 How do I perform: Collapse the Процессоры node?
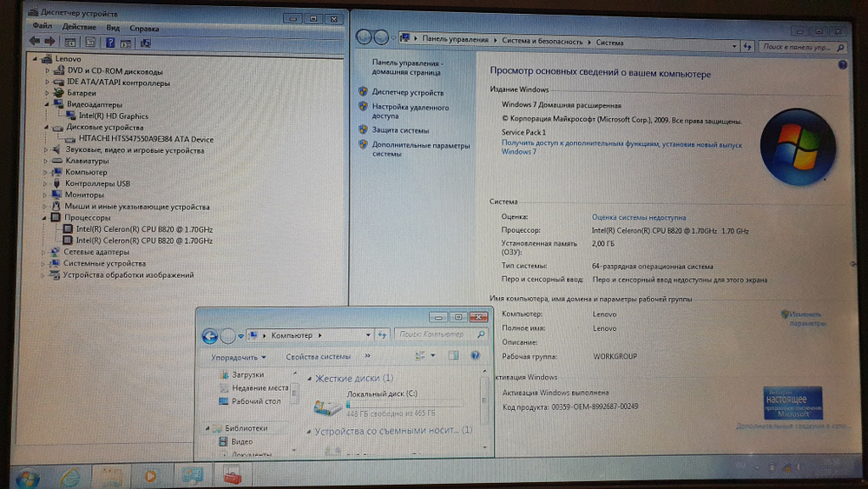(44, 218)
